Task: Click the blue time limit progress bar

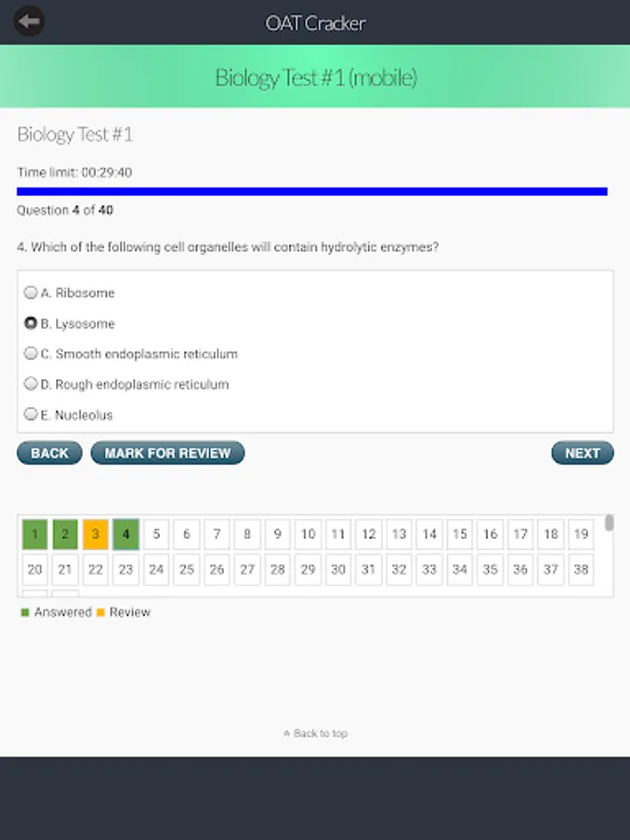Action: pos(312,191)
